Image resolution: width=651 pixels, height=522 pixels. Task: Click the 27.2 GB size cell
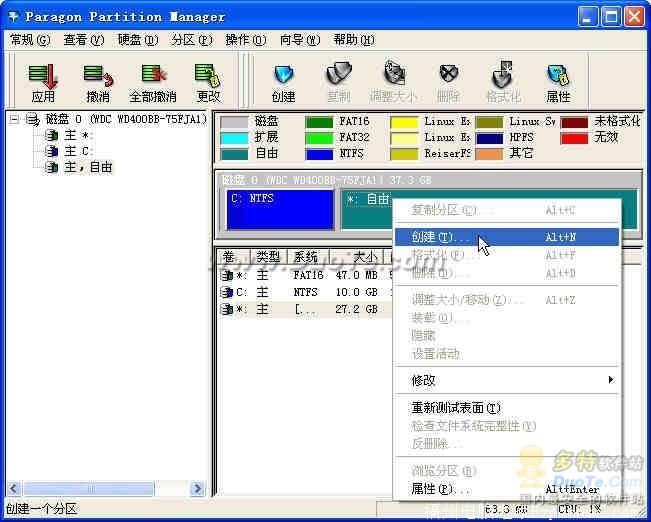tap(356, 309)
